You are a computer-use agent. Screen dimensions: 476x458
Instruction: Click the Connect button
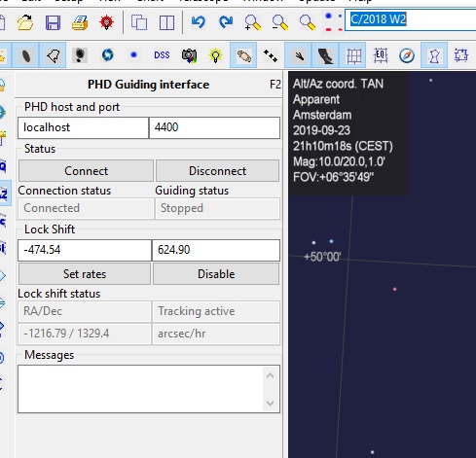(x=86, y=171)
